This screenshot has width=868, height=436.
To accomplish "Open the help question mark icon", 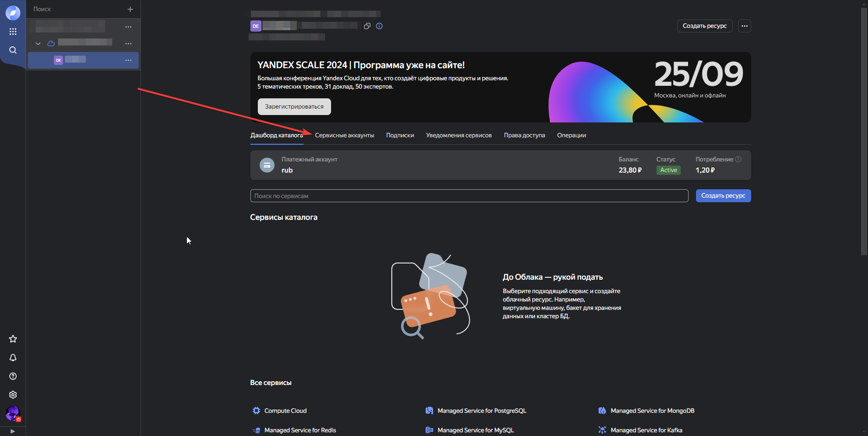I will [x=13, y=376].
